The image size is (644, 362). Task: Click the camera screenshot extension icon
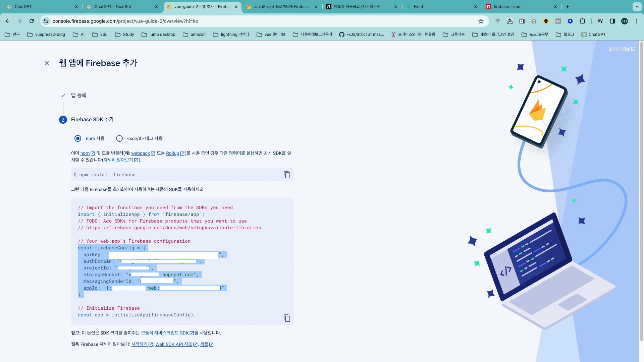coord(534,21)
